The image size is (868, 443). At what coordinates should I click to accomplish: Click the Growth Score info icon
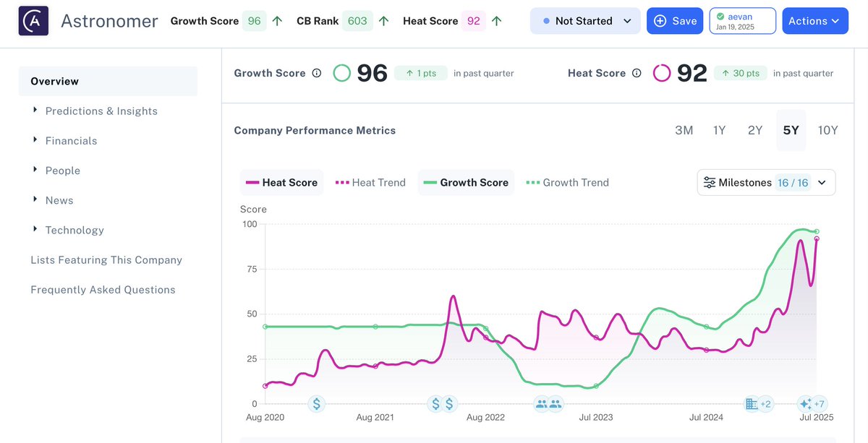pyautogui.click(x=316, y=73)
